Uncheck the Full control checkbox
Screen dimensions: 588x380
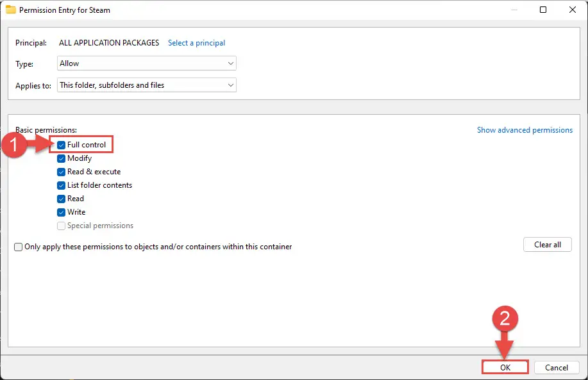[61, 145]
